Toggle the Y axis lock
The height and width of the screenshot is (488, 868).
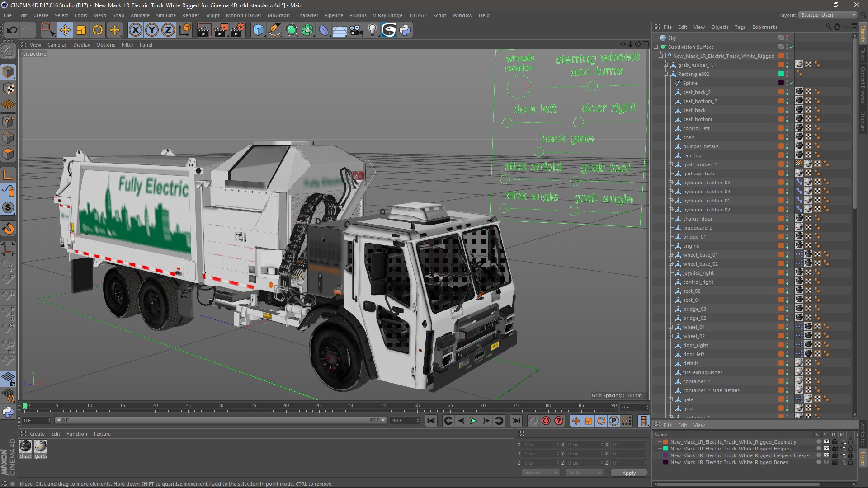coord(152,30)
